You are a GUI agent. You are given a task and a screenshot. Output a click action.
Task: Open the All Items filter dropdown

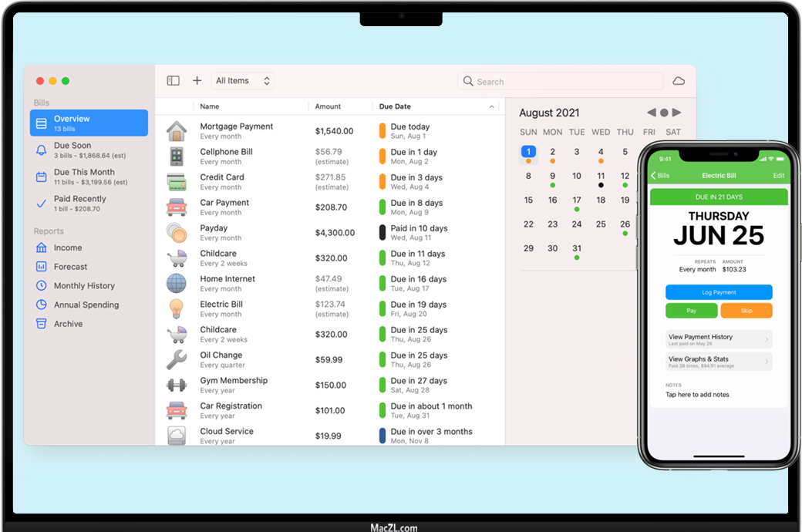(x=243, y=81)
